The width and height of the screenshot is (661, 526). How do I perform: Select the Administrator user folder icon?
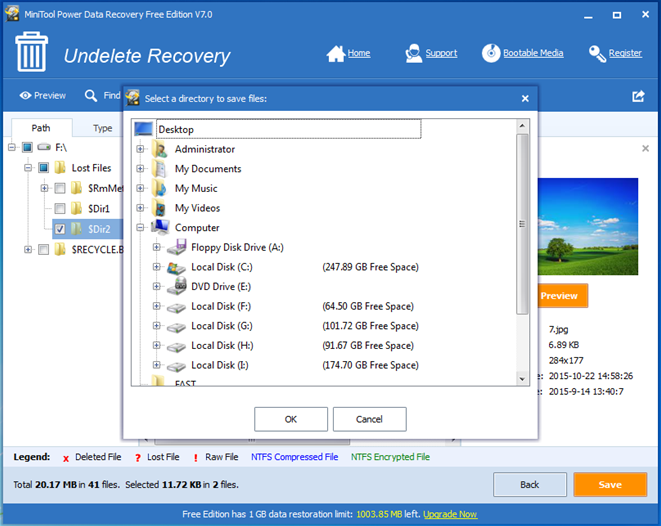point(161,149)
